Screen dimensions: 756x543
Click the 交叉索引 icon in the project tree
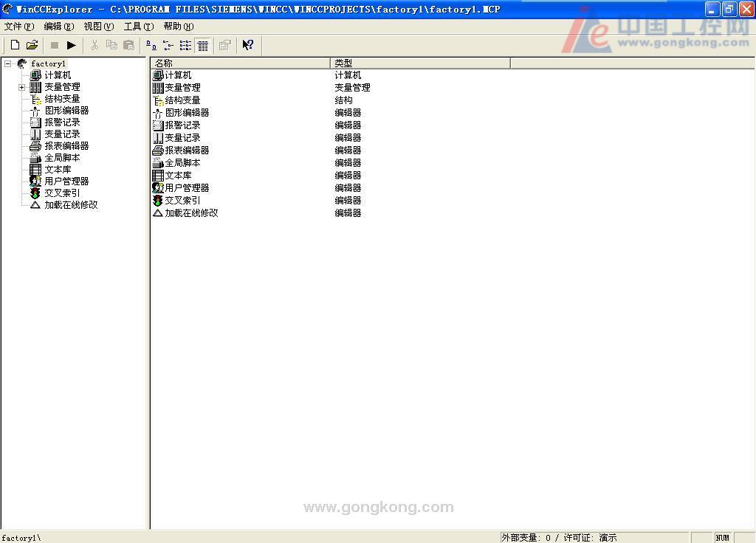click(x=35, y=193)
